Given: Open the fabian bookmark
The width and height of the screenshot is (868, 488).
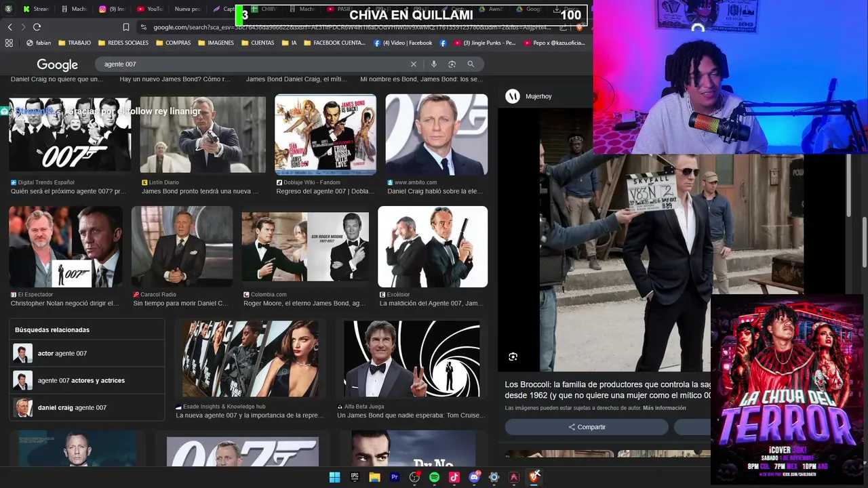Looking at the screenshot, I should (x=39, y=43).
